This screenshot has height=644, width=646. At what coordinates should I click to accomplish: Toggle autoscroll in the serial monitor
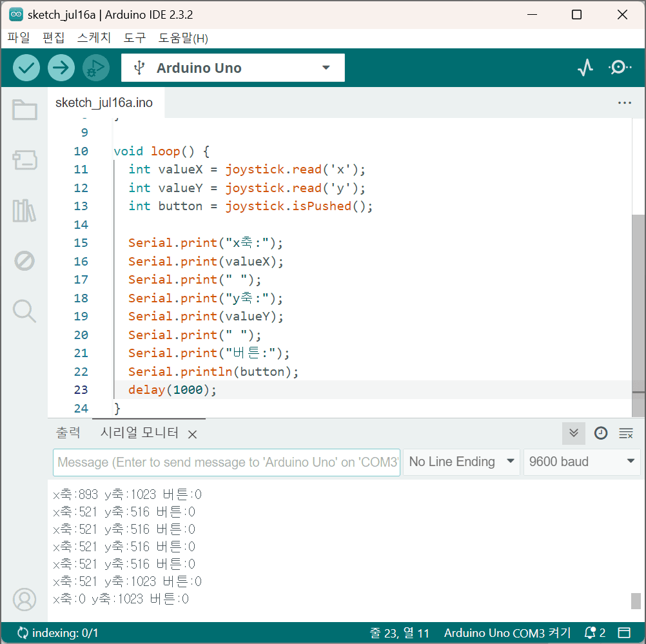click(x=574, y=433)
